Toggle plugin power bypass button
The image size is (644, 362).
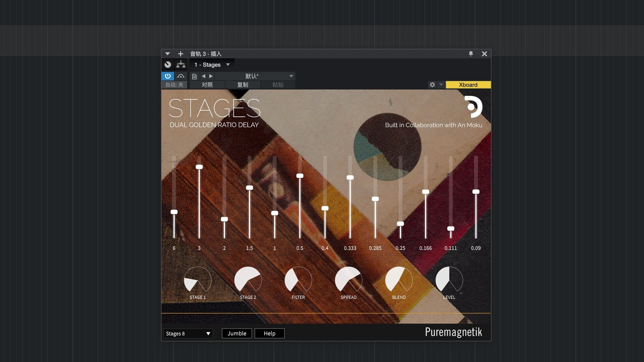[x=168, y=76]
